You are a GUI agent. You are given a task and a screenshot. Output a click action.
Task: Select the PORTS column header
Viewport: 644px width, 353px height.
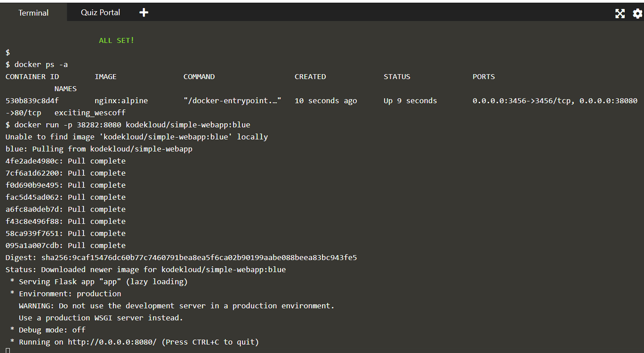pos(483,76)
